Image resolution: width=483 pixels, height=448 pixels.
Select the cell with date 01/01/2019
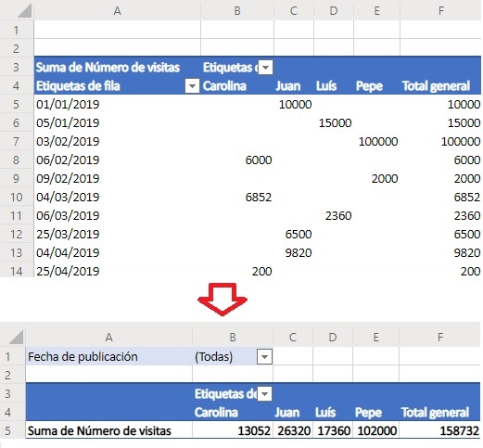[117, 105]
